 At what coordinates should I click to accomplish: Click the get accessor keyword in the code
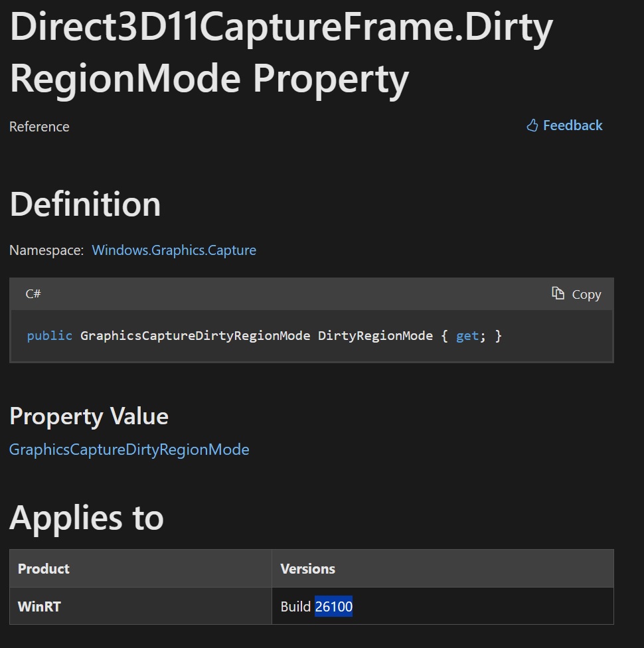[467, 335]
